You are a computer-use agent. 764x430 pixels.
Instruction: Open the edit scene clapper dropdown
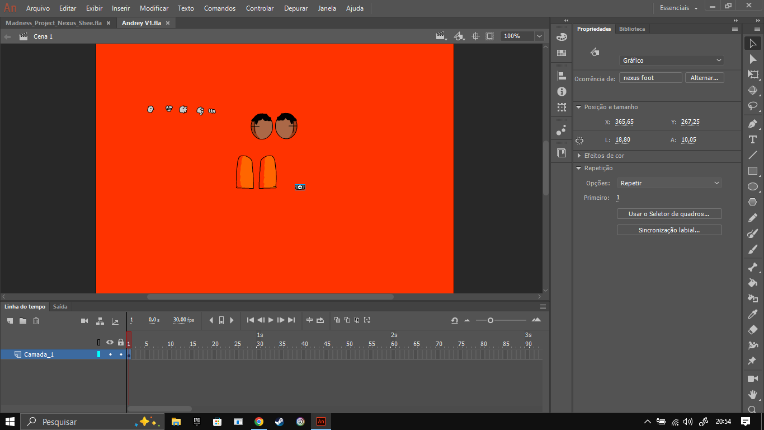(441, 36)
